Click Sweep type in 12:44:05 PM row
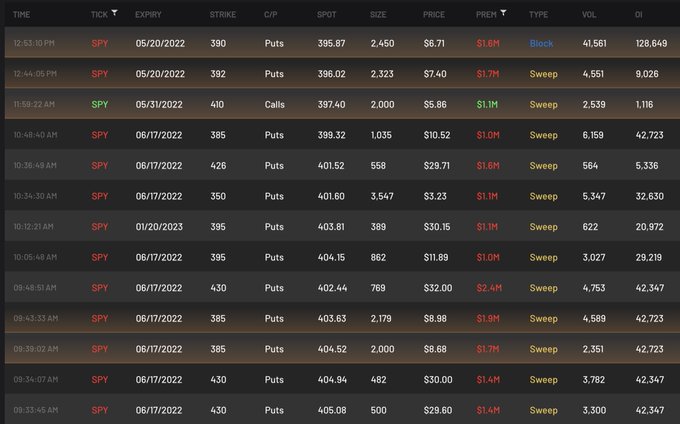Screen dimensions: 680x424 click(543, 74)
